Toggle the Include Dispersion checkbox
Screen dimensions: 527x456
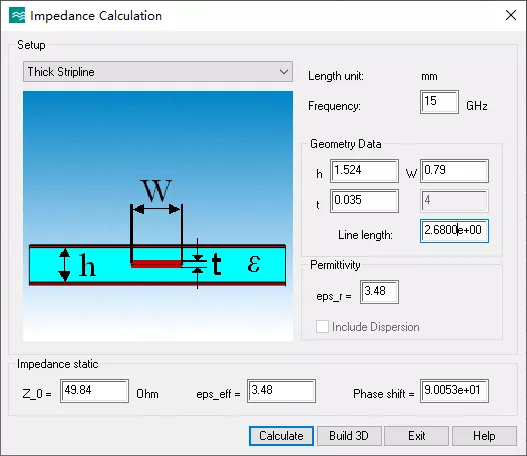322,327
